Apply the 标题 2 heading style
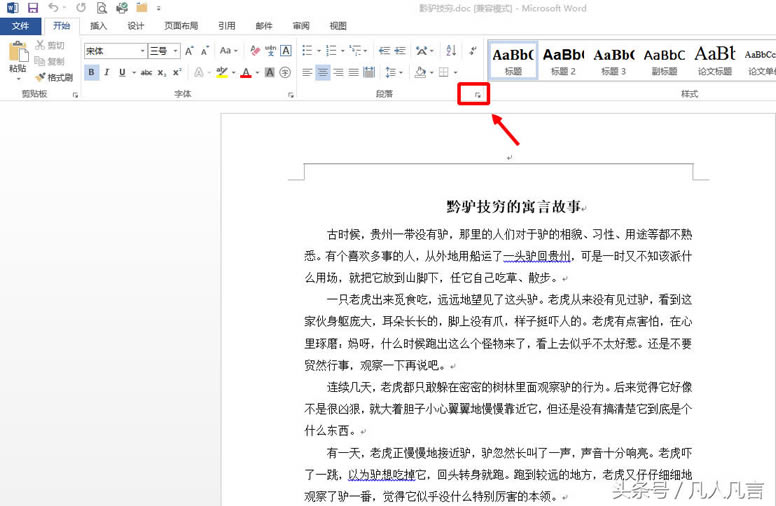 pos(562,60)
